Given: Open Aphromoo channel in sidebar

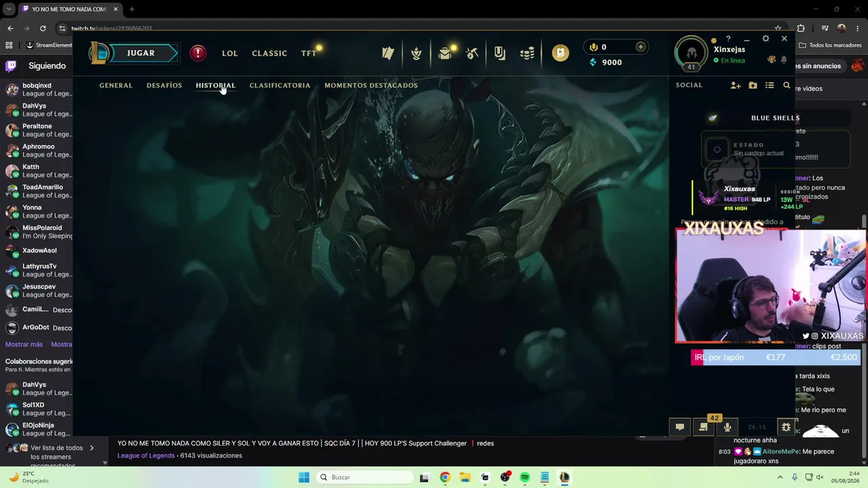Looking at the screenshot, I should [x=37, y=150].
